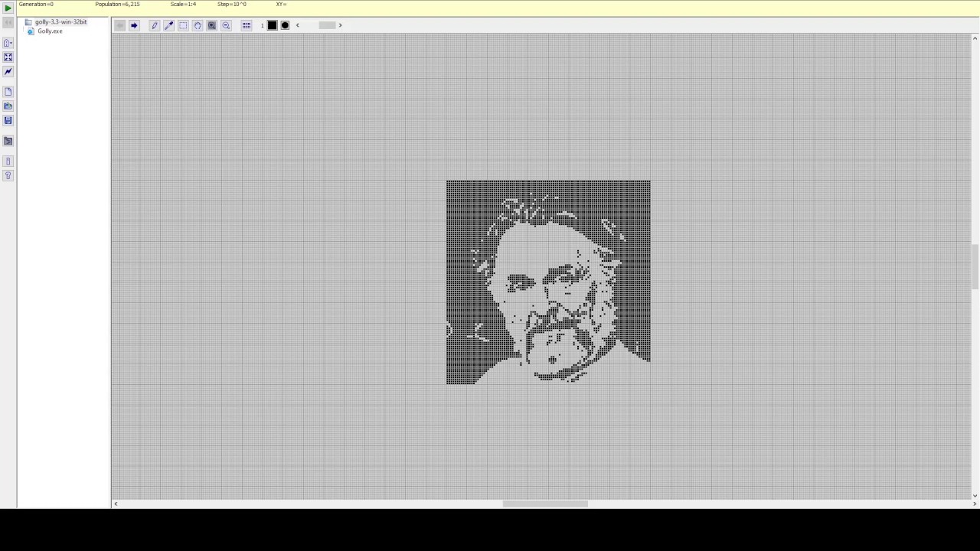Click the drawing state slider thumb

pos(327,25)
